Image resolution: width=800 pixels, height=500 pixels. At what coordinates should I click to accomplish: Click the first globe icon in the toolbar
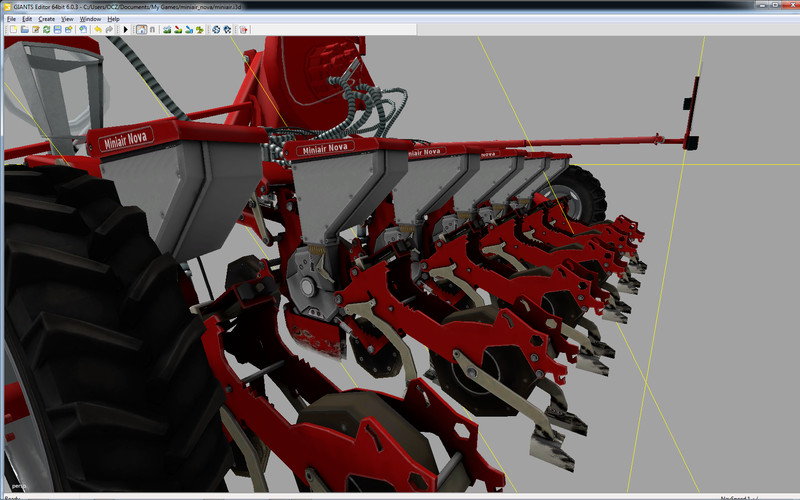pyautogui.click(x=216, y=30)
